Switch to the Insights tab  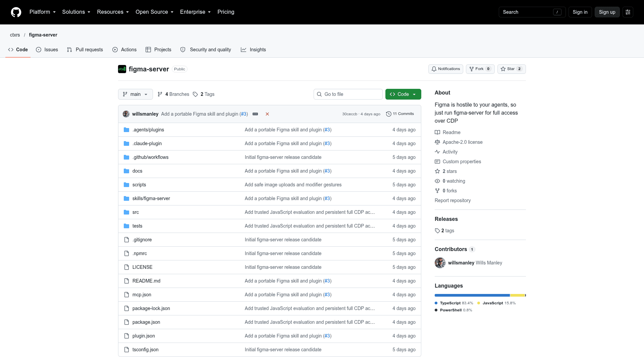point(253,50)
